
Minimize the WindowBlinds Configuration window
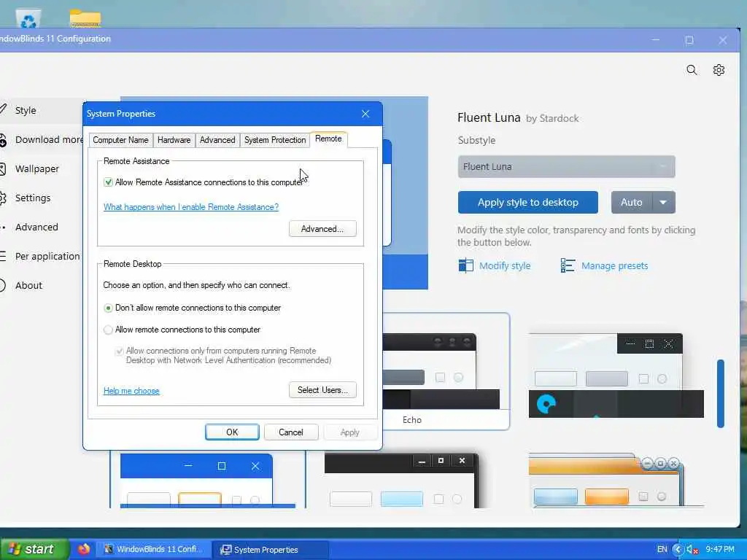pyautogui.click(x=656, y=41)
